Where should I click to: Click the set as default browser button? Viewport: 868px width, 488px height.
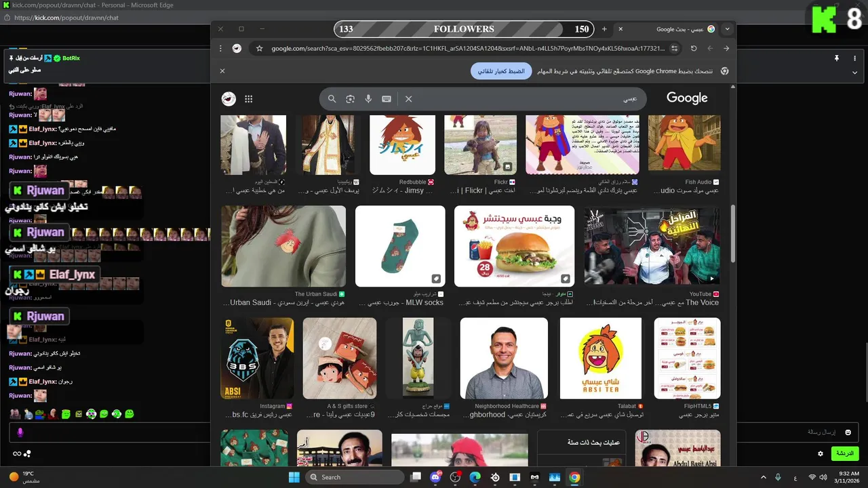click(501, 70)
